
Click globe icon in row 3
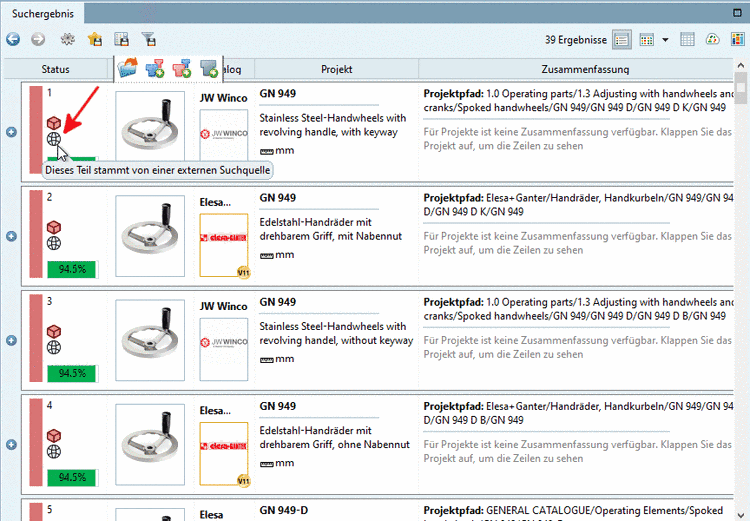[x=54, y=347]
